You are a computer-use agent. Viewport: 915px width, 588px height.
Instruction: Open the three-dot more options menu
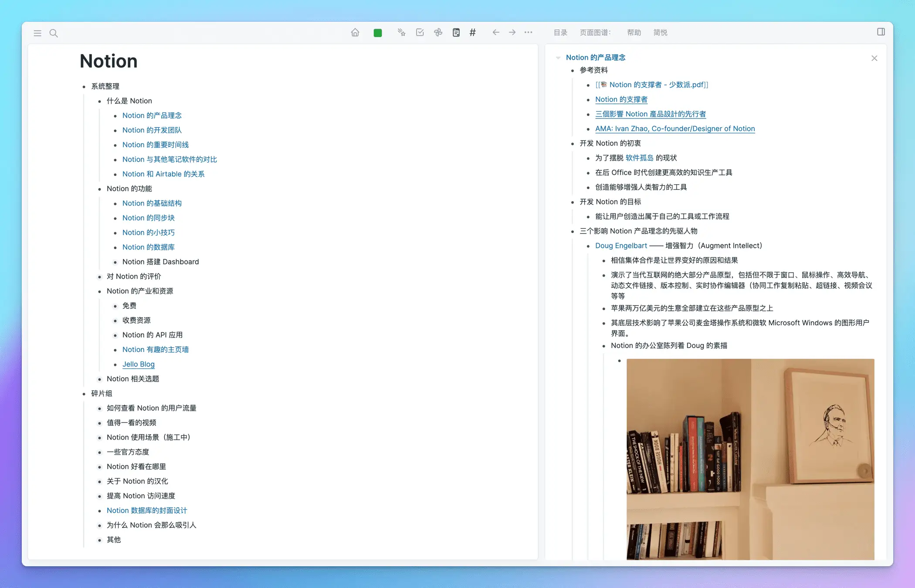(x=529, y=32)
